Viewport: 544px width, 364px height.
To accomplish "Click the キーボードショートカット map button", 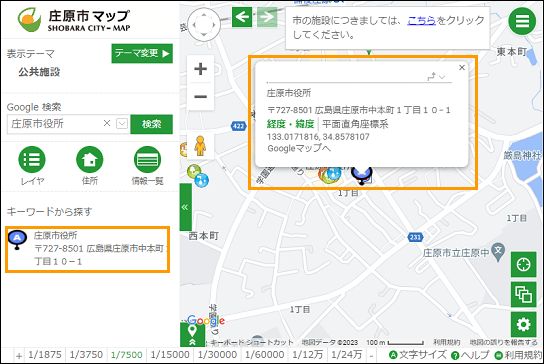I will pyautogui.click(x=252, y=342).
